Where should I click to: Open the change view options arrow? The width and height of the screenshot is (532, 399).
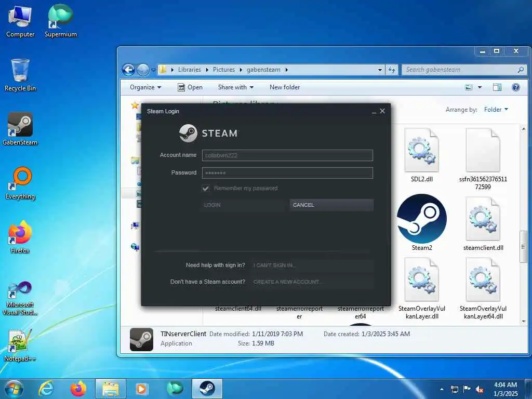pos(480,87)
